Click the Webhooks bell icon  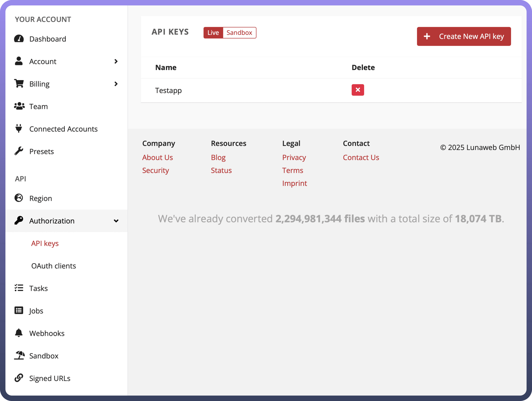point(19,333)
